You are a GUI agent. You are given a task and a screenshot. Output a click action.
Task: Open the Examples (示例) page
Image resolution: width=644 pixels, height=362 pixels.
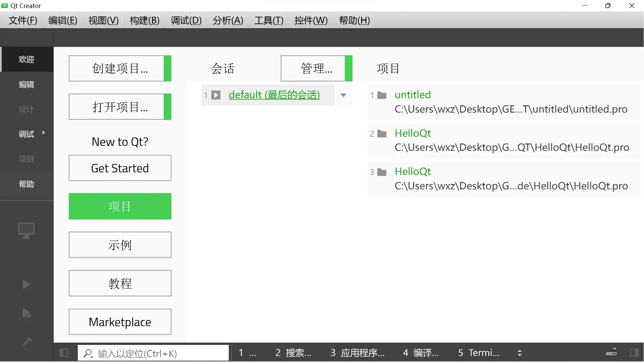(x=120, y=245)
